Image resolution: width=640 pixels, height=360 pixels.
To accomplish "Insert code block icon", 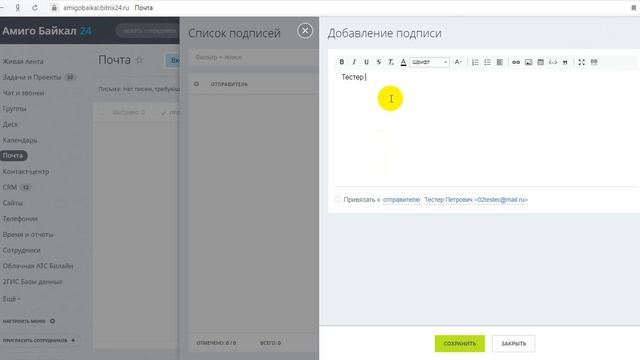I will [553, 62].
